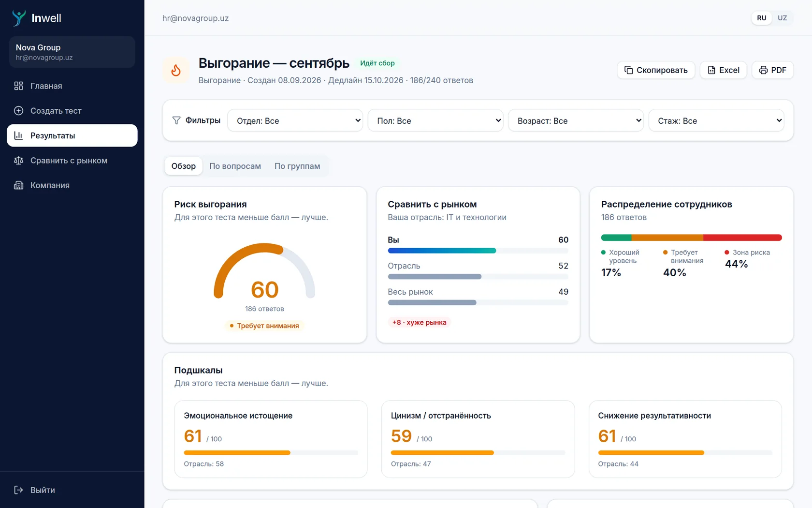
Task: Log out with the Выйти link
Action: coord(72,490)
